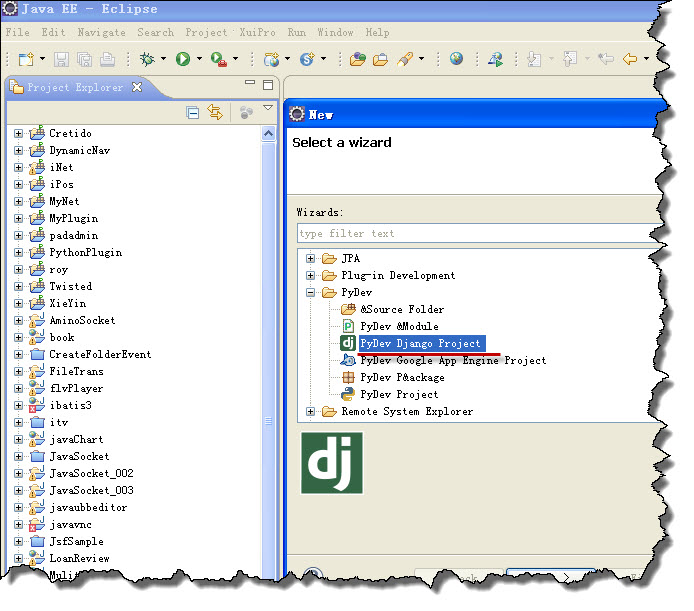Click the Print toolbar icon
Image resolution: width=694 pixels, height=611 pixels.
107,58
